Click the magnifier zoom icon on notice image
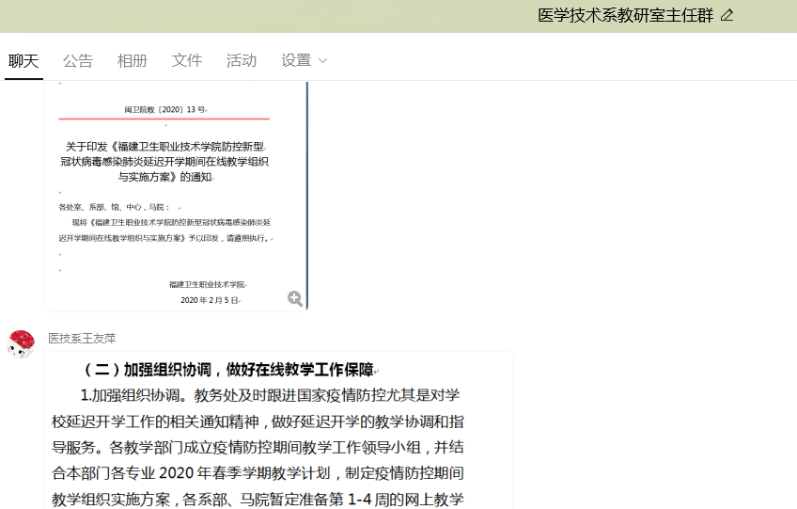The height and width of the screenshot is (509, 797). (x=294, y=298)
